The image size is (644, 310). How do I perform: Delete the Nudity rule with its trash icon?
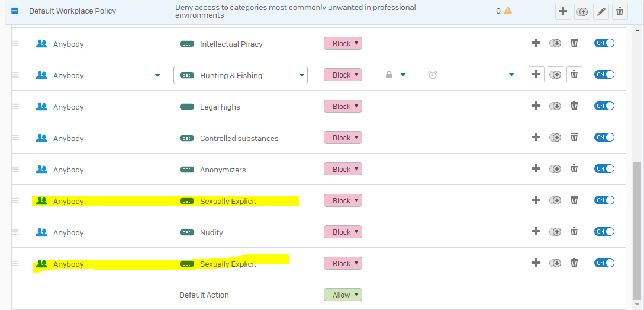click(x=574, y=232)
